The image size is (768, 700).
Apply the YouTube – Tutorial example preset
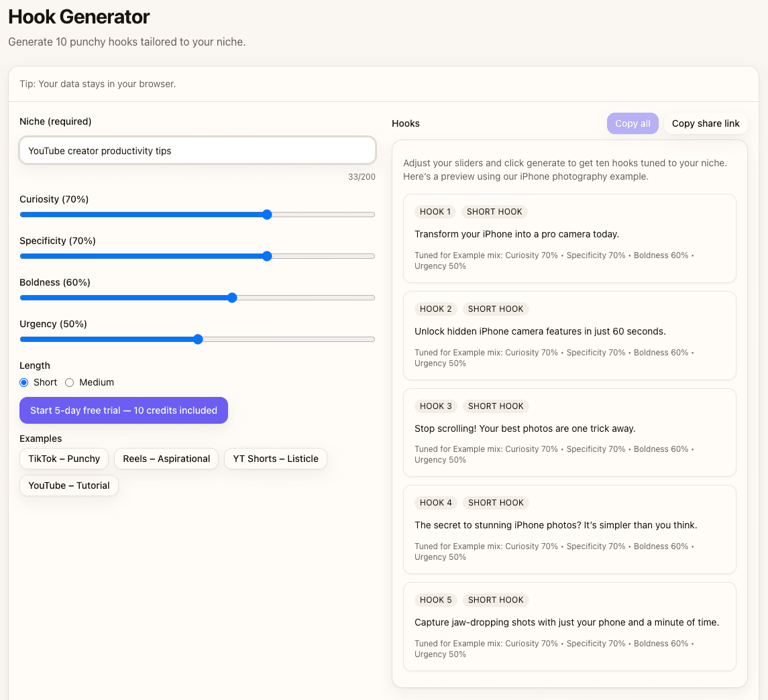[68, 485]
